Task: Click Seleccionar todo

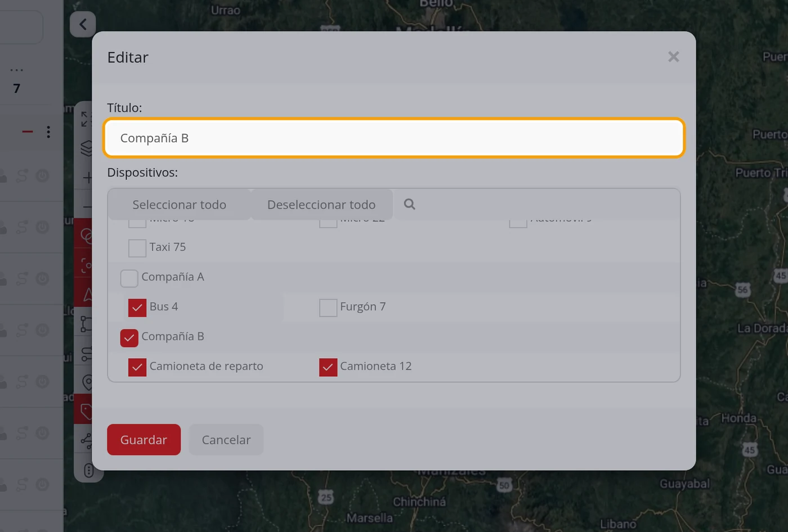Action: [x=179, y=205]
